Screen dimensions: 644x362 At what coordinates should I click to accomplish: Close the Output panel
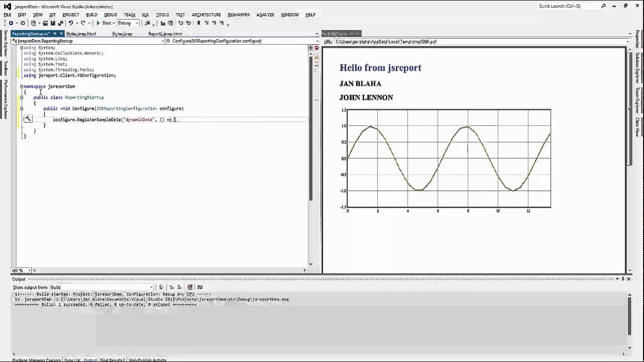click(x=629, y=279)
